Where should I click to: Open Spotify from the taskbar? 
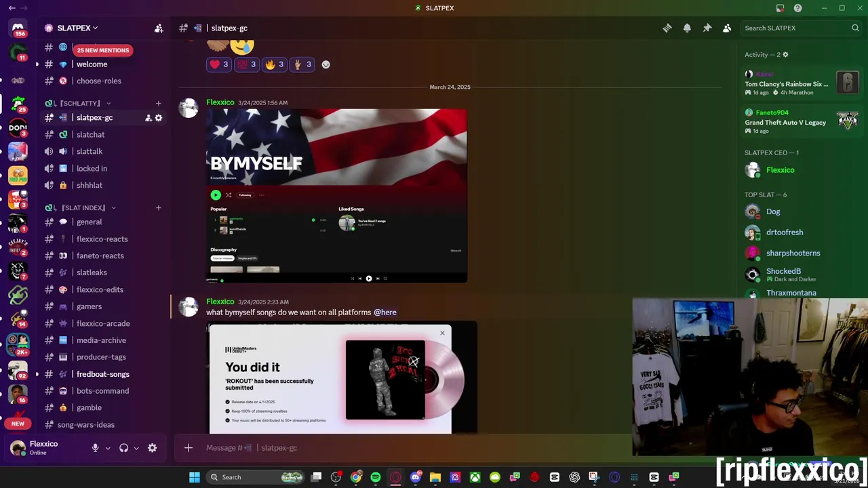coord(376,477)
